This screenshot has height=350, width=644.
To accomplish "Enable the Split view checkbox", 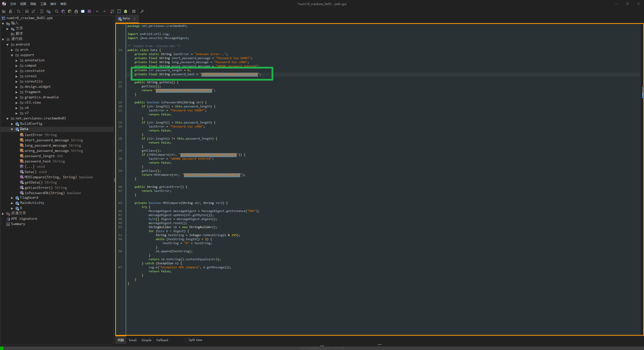I will click(x=186, y=340).
